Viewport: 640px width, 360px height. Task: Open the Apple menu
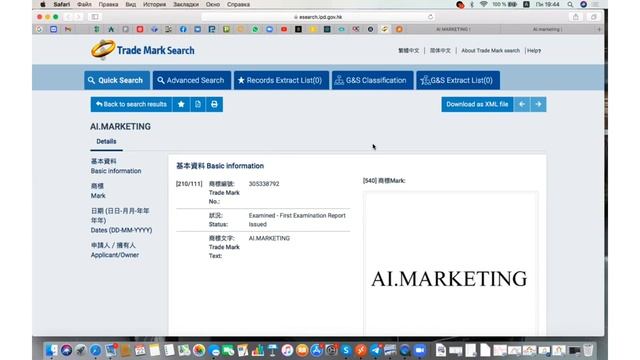point(43,4)
